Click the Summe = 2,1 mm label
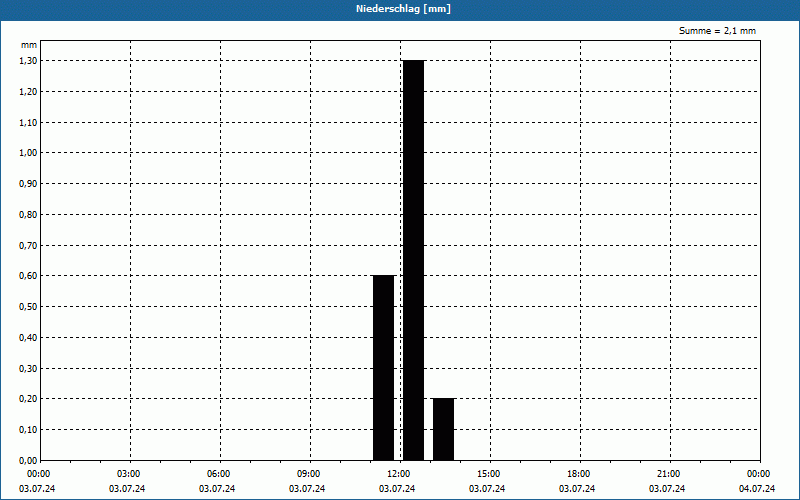Screen dimensions: 800x500 point(717,31)
